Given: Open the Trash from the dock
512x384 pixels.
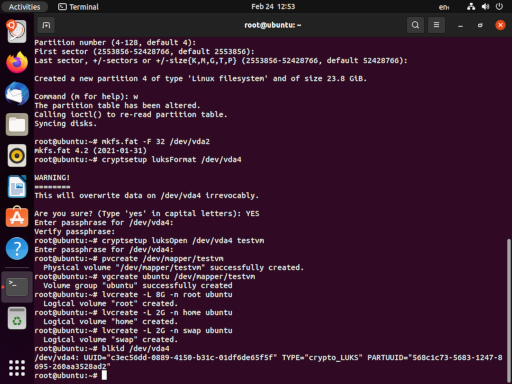Looking at the screenshot, I should tap(17, 318).
